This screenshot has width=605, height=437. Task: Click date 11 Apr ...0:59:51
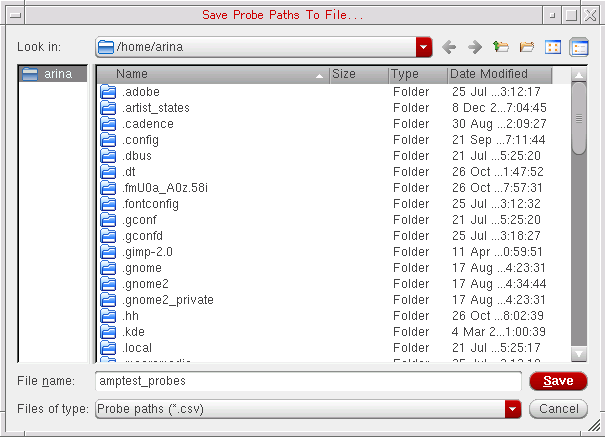click(x=497, y=252)
